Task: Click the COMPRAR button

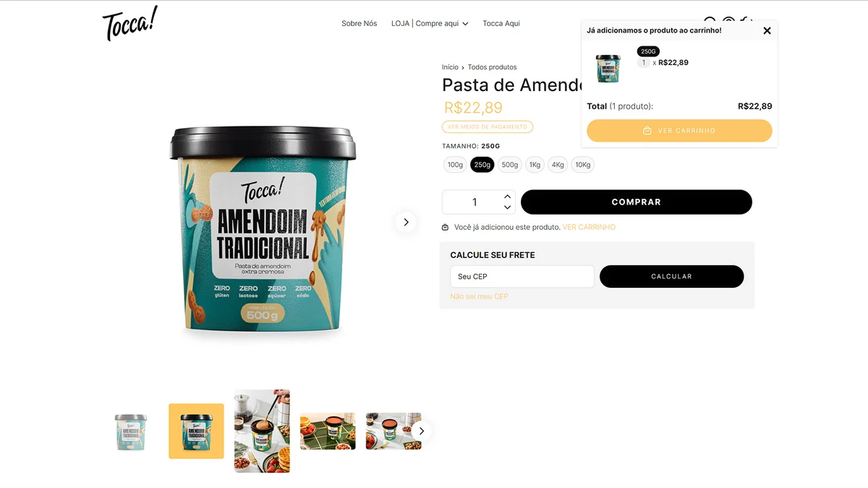Action: point(637,202)
